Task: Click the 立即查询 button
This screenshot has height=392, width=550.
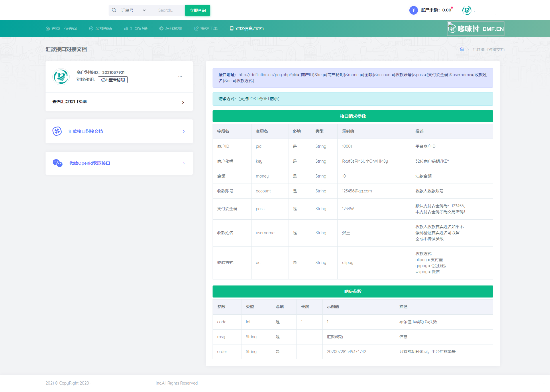Action: (x=198, y=10)
